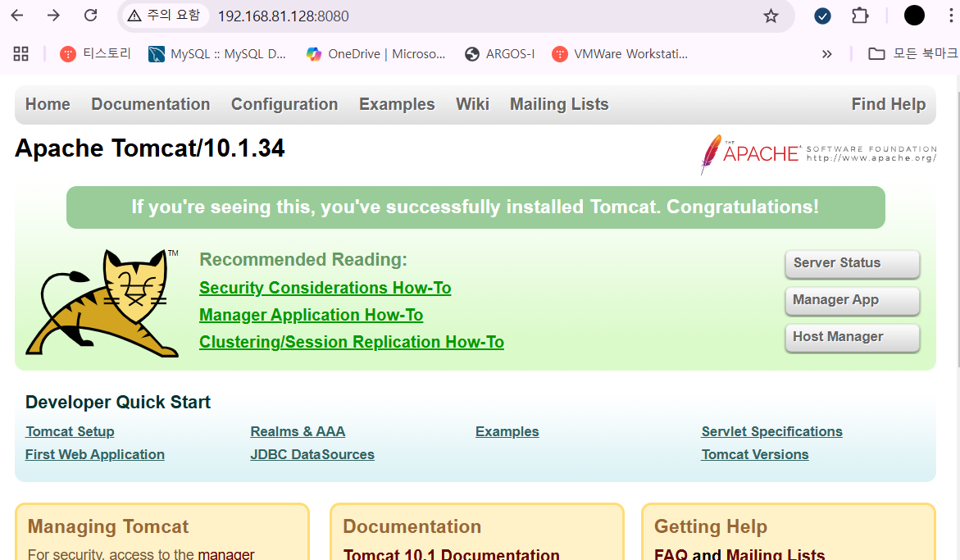Open the ARGOS-I bookmark
Image resolution: width=960 pixels, height=560 pixels.
coord(499,54)
